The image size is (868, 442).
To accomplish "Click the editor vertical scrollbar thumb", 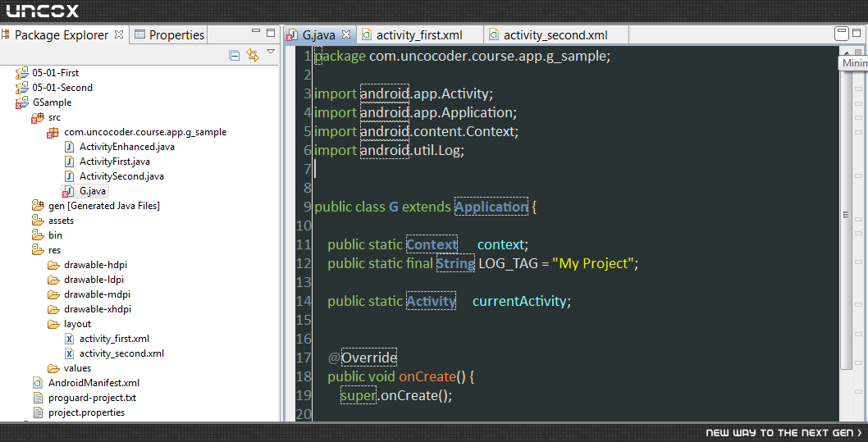I will point(845,215).
